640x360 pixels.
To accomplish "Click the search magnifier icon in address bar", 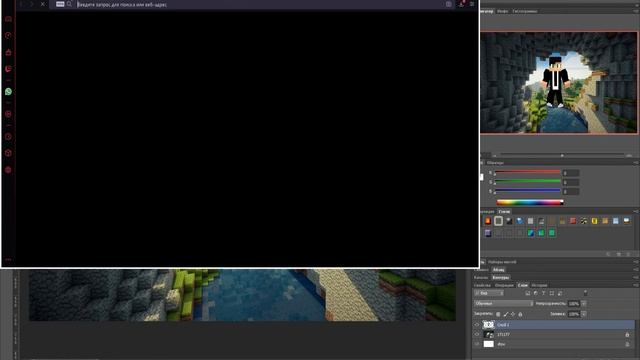I will point(69,4).
